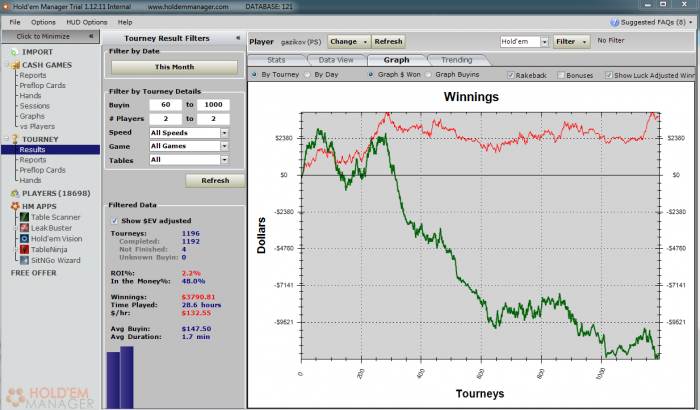Image resolution: width=700 pixels, height=410 pixels.
Task: Open TableNinja app icon
Action: (25, 249)
